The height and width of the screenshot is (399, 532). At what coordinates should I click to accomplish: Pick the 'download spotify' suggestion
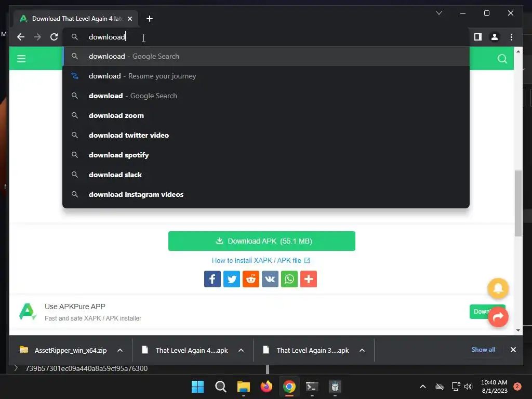pos(266,155)
